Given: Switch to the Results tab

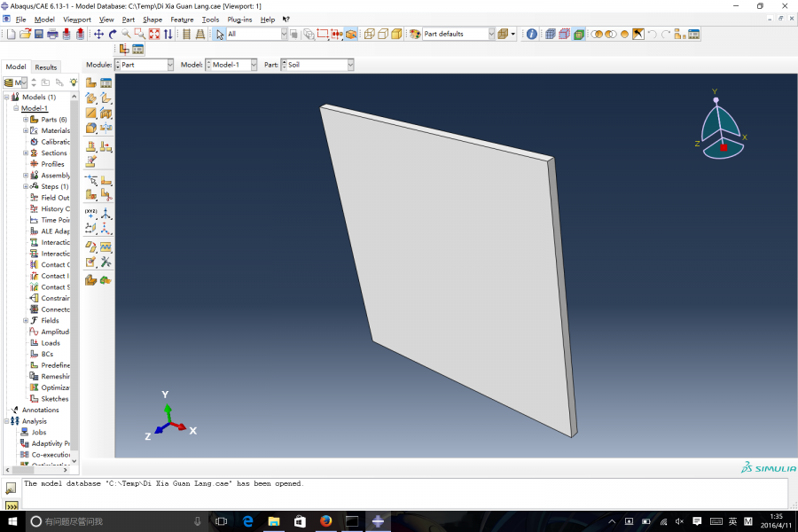Looking at the screenshot, I should pyautogui.click(x=45, y=66).
